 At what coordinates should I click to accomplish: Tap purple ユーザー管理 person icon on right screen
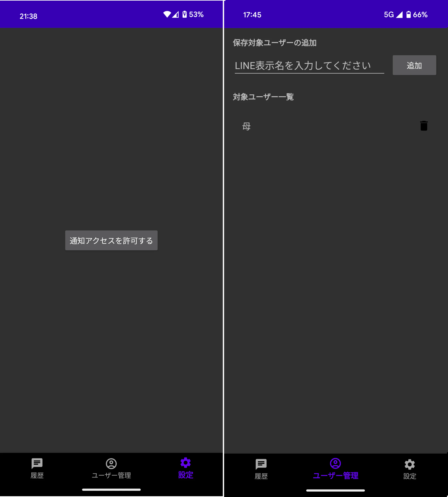point(335,463)
